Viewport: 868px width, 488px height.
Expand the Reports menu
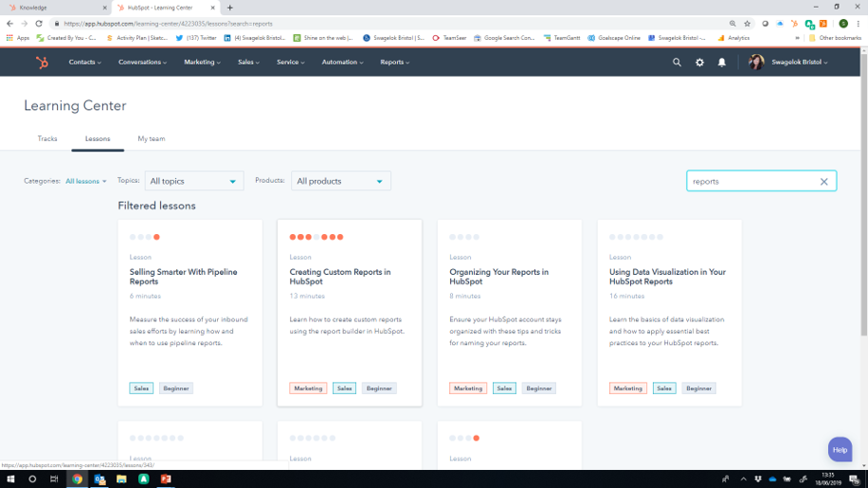pos(395,63)
